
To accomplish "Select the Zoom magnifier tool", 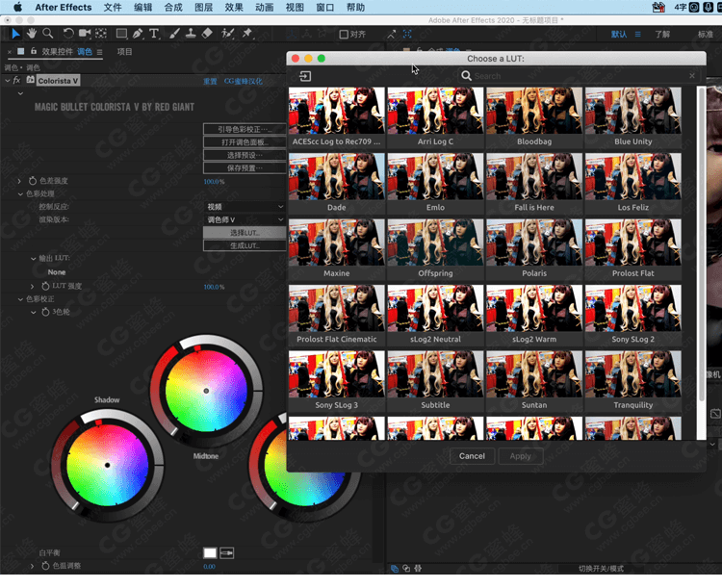I will tap(47, 33).
